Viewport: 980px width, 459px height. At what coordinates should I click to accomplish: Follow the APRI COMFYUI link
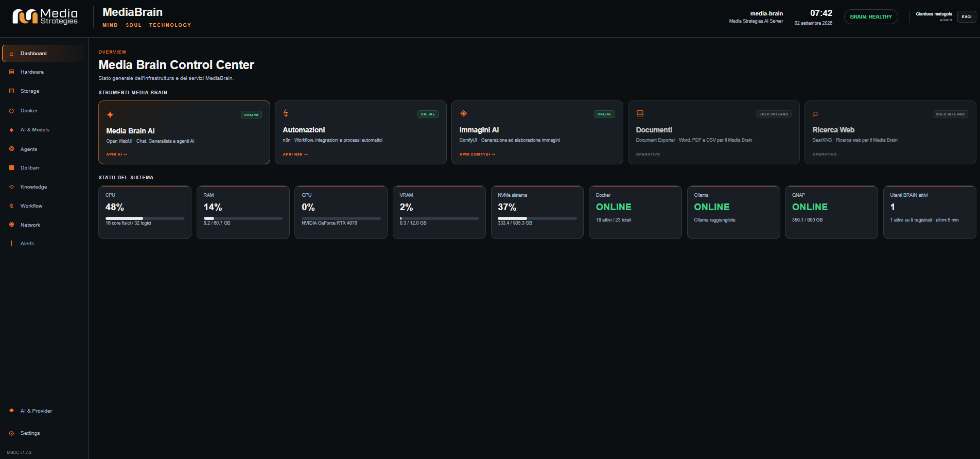pos(477,155)
